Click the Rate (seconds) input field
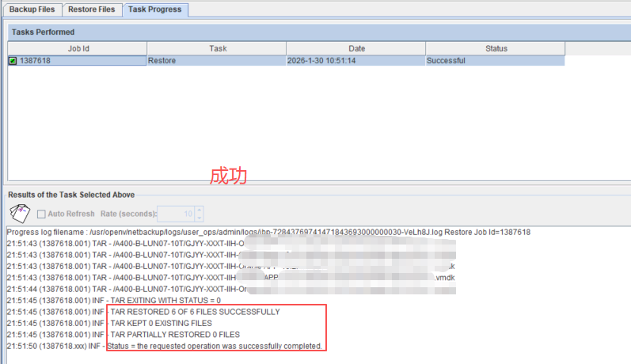The height and width of the screenshot is (364, 631). [x=176, y=214]
